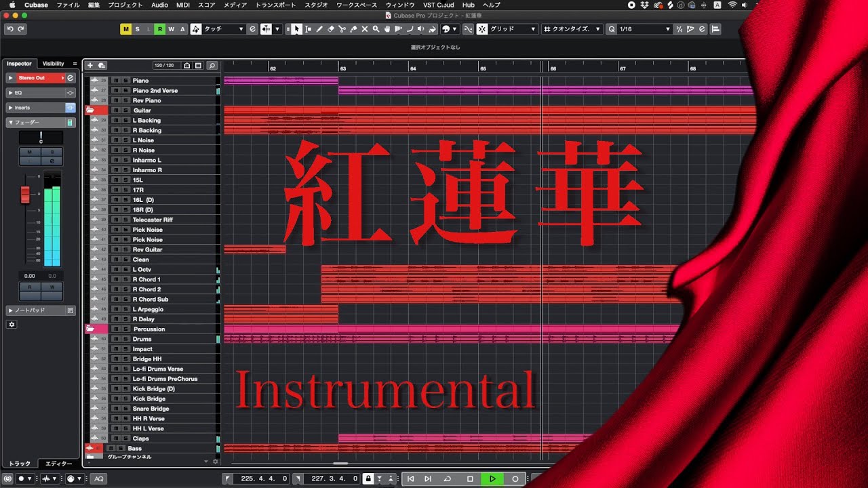Screen dimensions: 868x488
Task: Redo with the right arrow toolbar icon
Action: coord(21,29)
